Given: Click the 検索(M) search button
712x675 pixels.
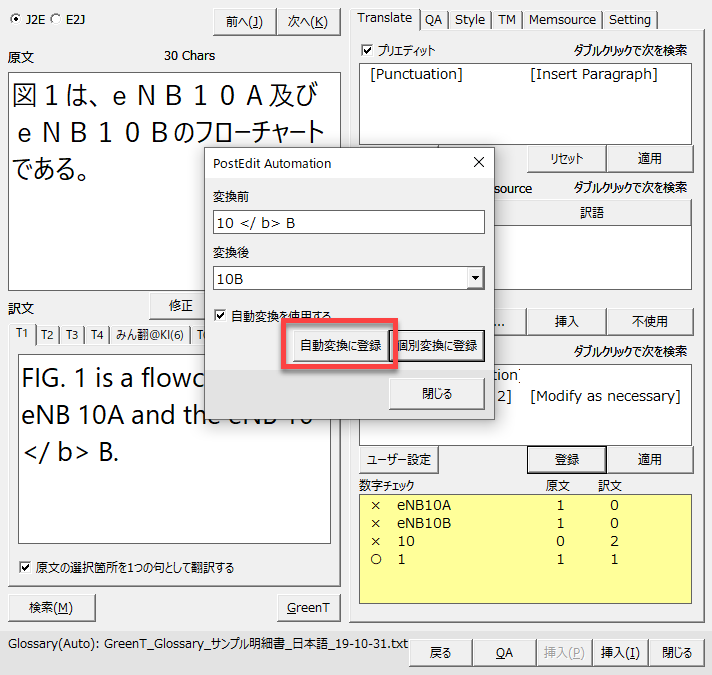Looking at the screenshot, I should click(x=50, y=607).
